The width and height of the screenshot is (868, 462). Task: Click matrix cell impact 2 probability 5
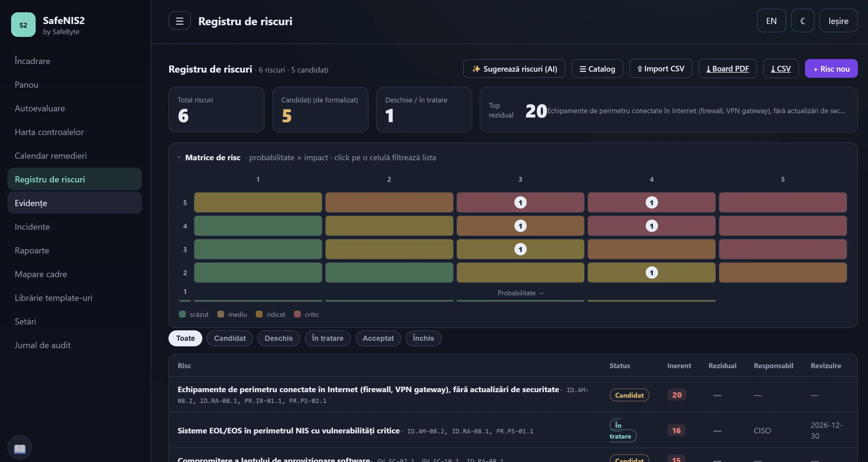[x=783, y=273]
